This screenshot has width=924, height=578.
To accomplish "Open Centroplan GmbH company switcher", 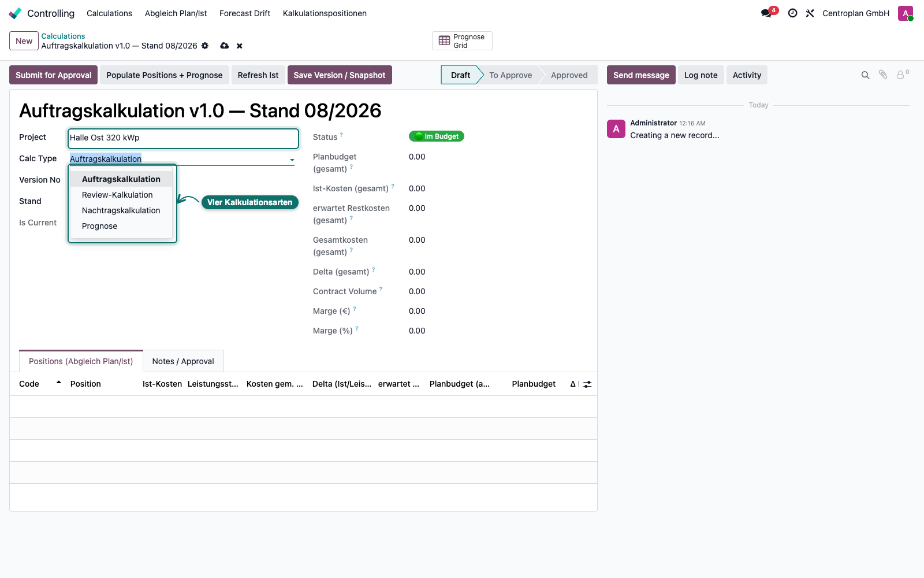I will click(x=856, y=13).
